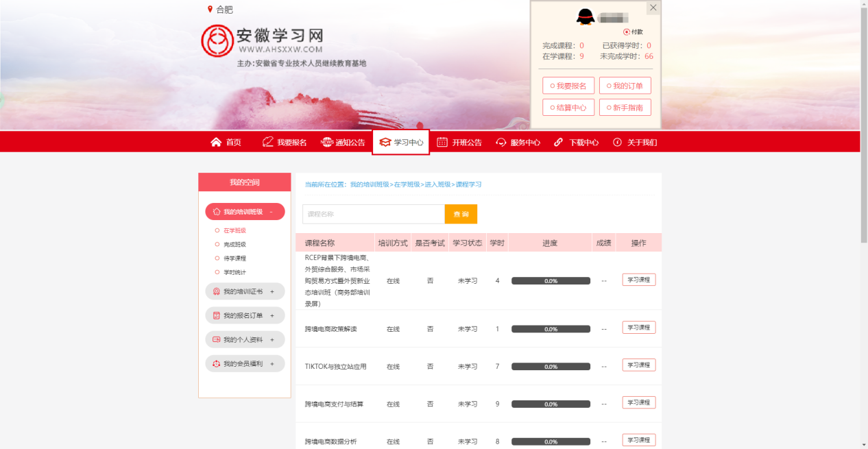Click 学习课程 for TIKTOK与独立站应用
The width and height of the screenshot is (868, 449).
(x=639, y=365)
